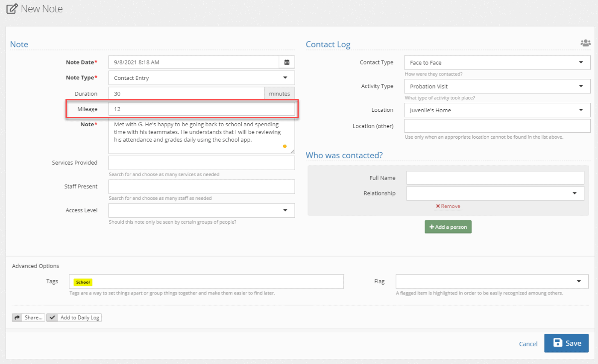598x364 pixels.
Task: Click the Cancel link
Action: [528, 344]
